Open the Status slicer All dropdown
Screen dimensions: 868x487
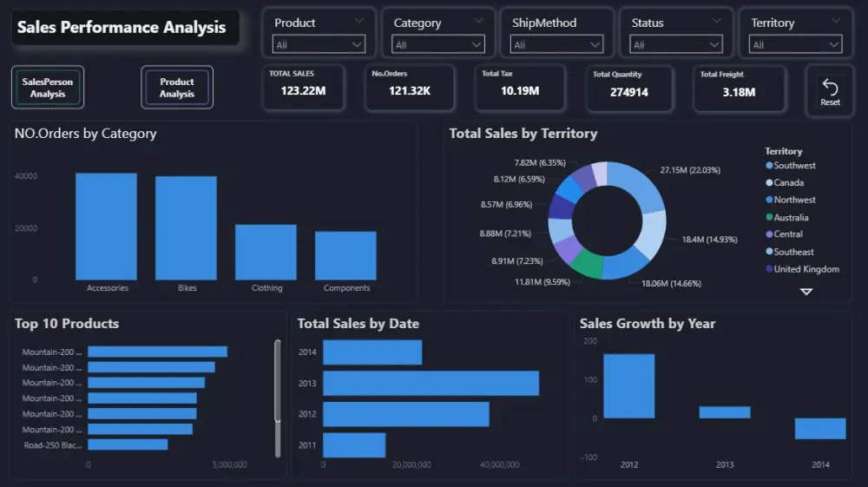(x=676, y=45)
